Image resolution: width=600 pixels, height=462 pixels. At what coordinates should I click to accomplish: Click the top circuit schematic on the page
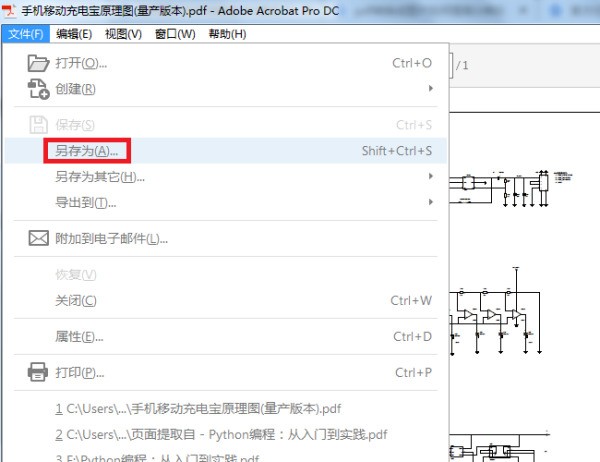(x=511, y=189)
